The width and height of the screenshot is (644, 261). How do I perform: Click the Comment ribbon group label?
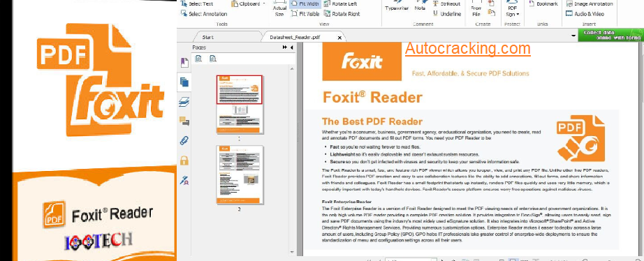[423, 24]
